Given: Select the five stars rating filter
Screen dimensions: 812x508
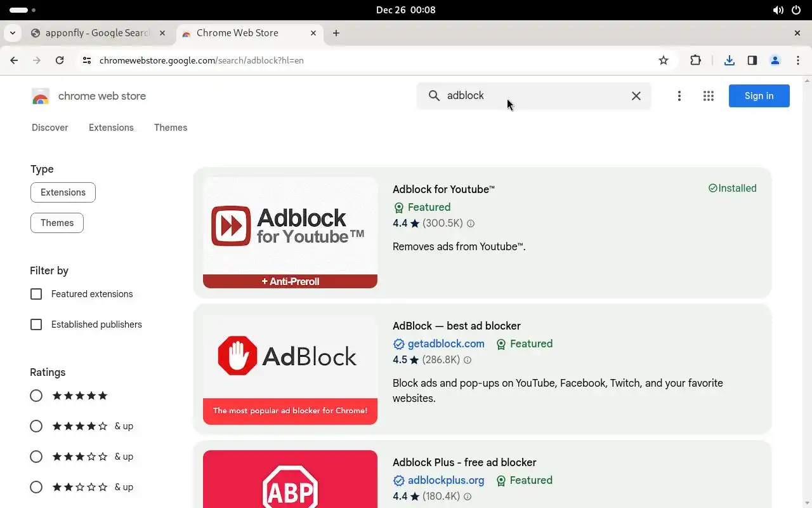Looking at the screenshot, I should tap(36, 396).
